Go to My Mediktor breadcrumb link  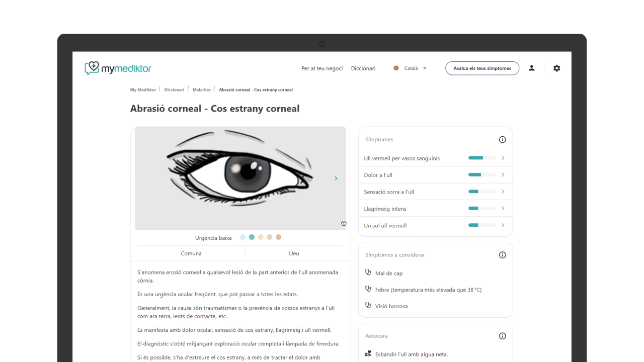click(x=143, y=89)
